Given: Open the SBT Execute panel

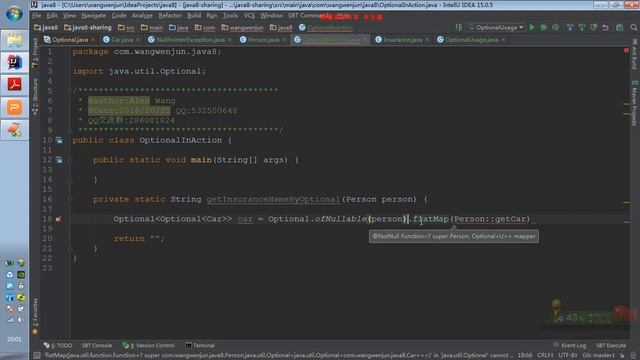Looking at the screenshot, I should (x=611, y=345).
